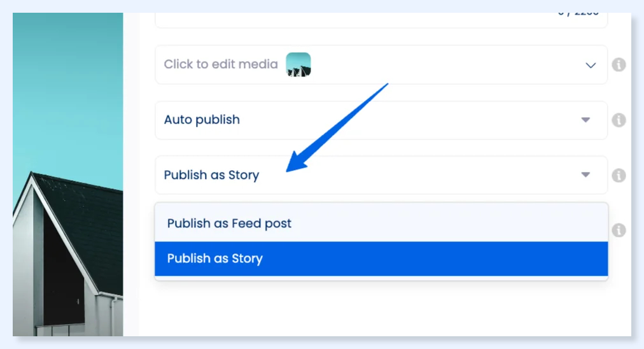Click the Click to edit media text
644x349 pixels.
point(221,64)
